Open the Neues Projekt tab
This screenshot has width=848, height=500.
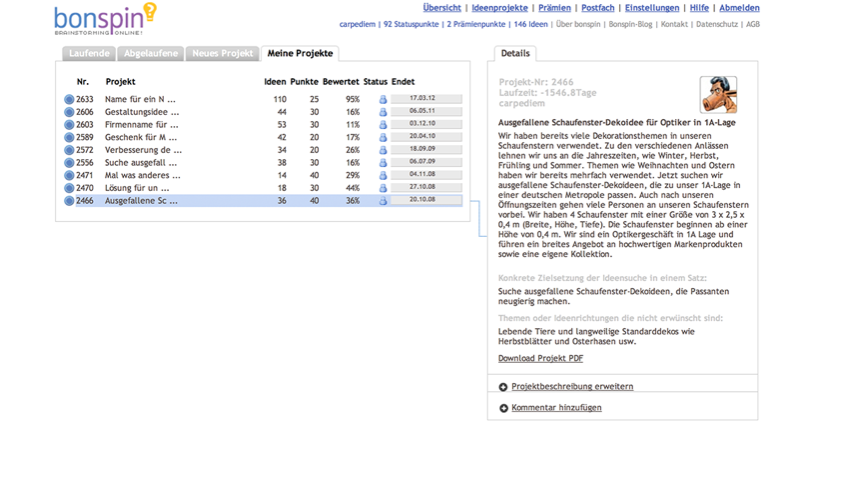click(x=222, y=53)
